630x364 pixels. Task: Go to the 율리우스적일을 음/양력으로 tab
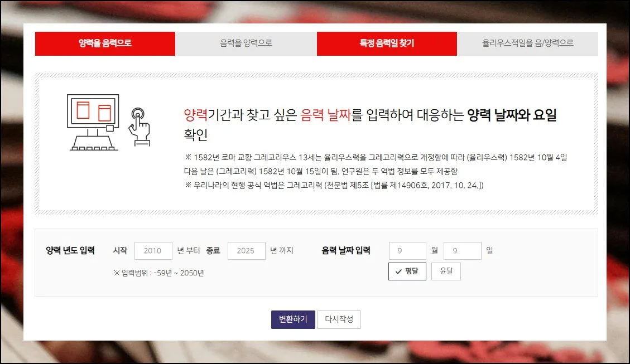click(x=527, y=43)
